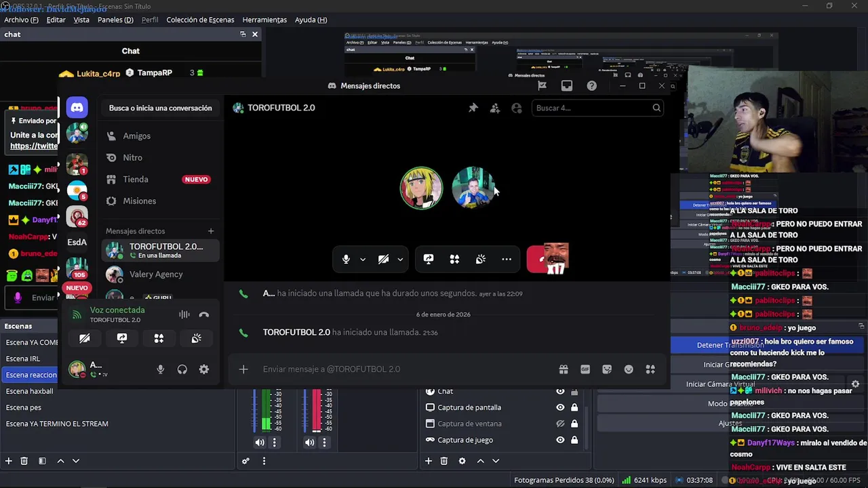Add friends to DM icon in header
Viewport: 868px width, 488px height.
495,108
